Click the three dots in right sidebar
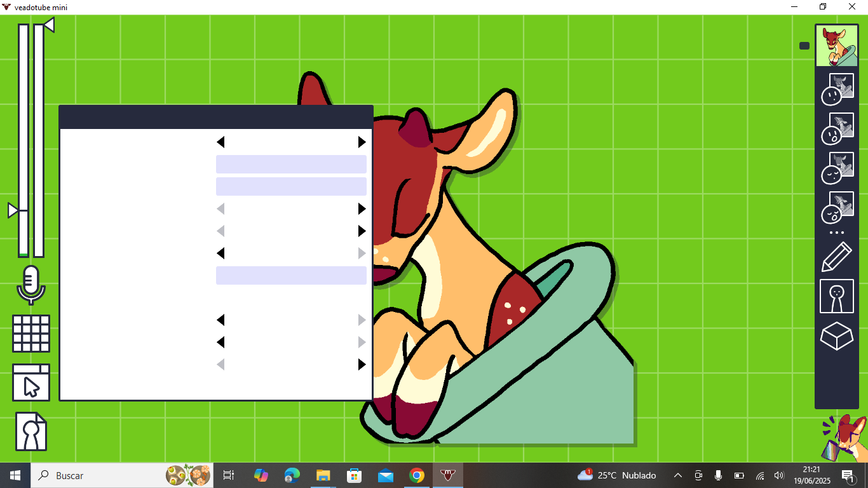Viewport: 868px width, 488px height. point(836,233)
